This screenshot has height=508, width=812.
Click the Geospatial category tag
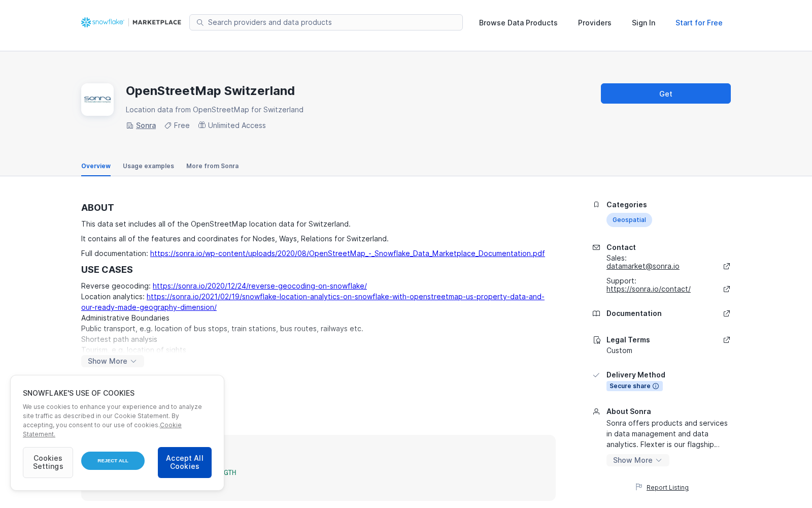tap(629, 220)
